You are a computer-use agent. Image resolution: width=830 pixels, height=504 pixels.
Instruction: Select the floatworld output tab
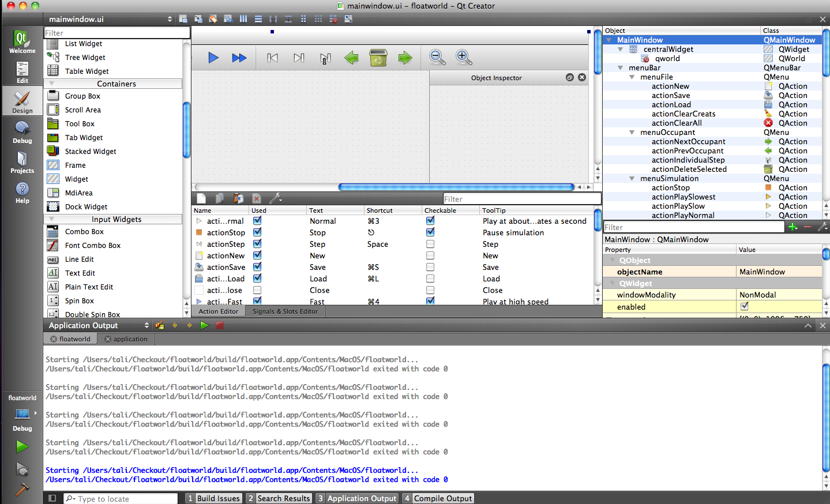click(71, 339)
